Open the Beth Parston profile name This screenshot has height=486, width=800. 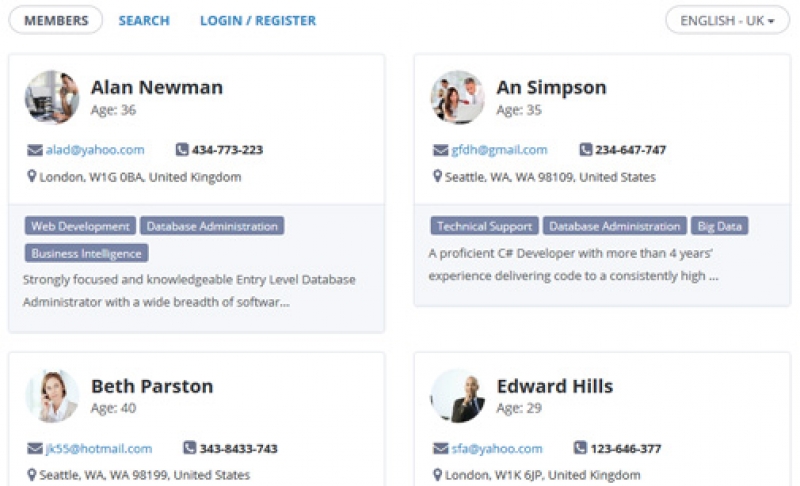point(152,386)
